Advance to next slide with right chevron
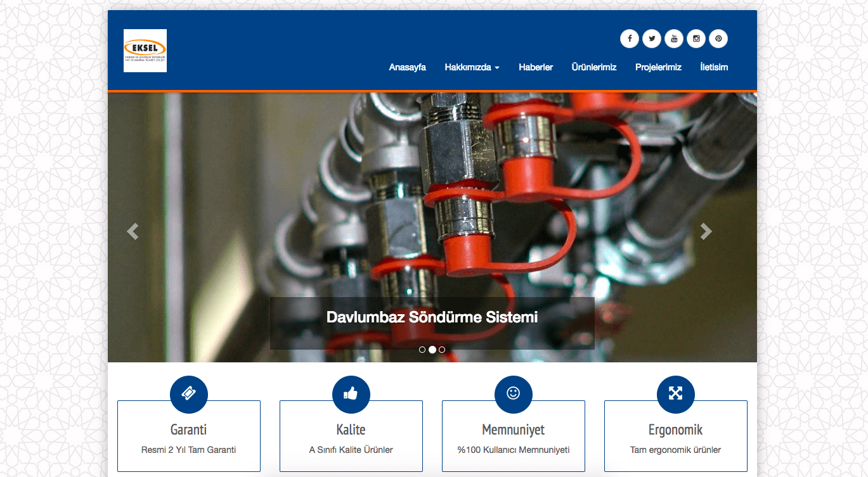Screen dimensions: 868x477 pos(706,231)
